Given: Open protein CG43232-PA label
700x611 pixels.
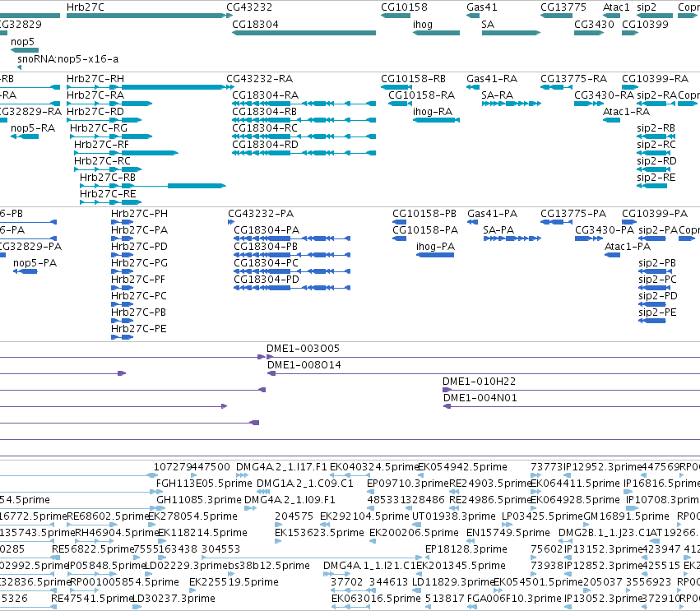Looking at the screenshot, I should point(261,214).
